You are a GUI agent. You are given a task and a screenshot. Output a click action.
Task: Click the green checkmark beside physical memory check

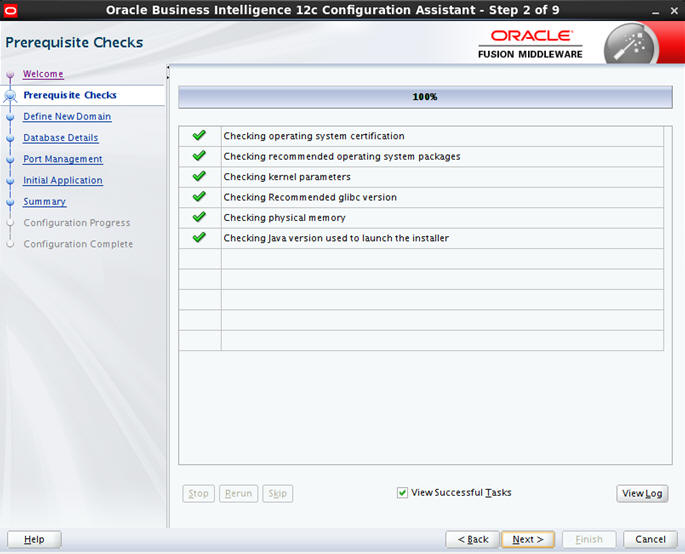pyautogui.click(x=199, y=217)
